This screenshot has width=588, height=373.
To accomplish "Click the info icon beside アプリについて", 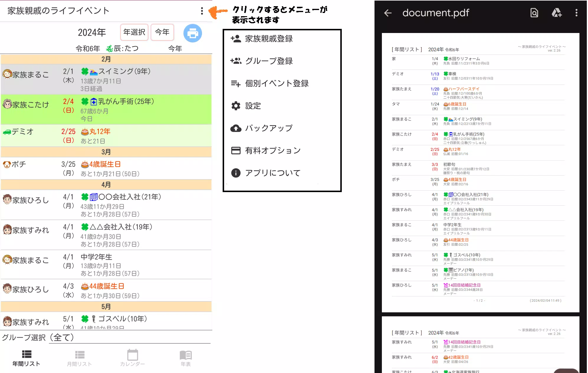I will click(x=236, y=173).
